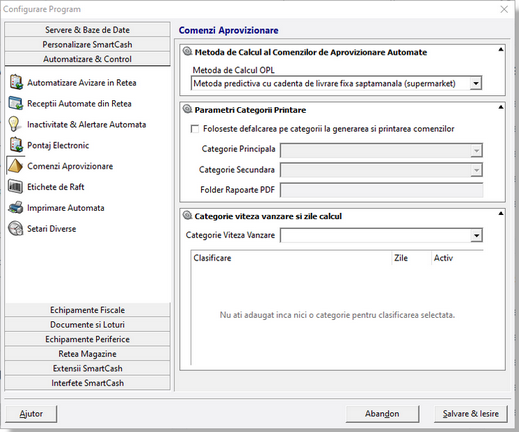Collapse the Parametri Categorii Printare section
Screen dimensions: 519x432
(500, 107)
